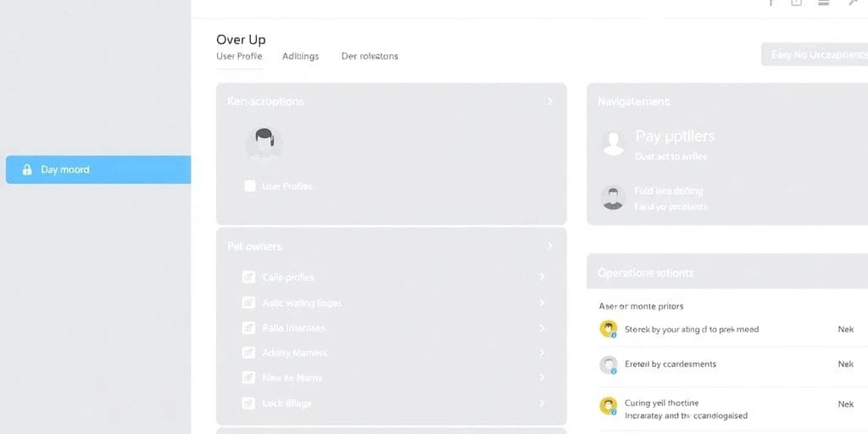
Task: Click the icon next to Calle profles
Action: 248,277
